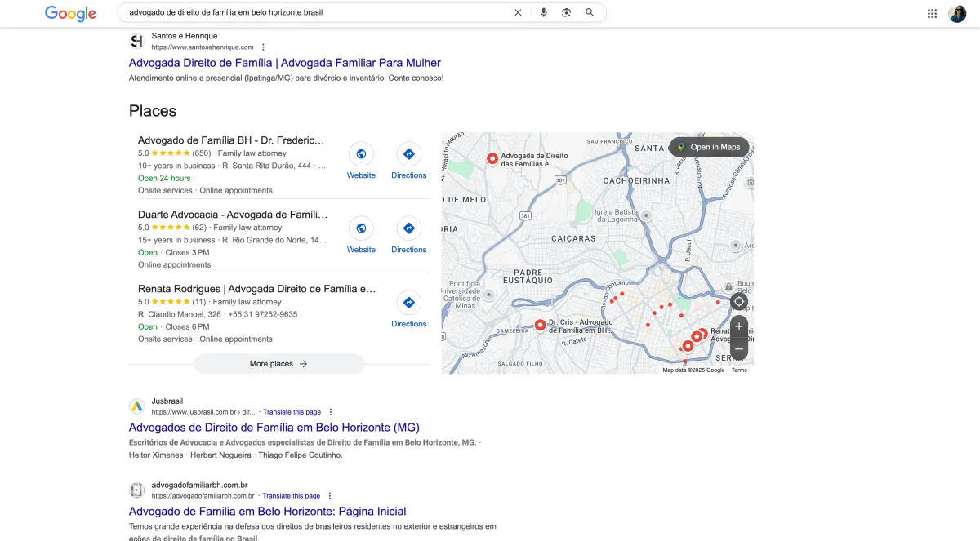Image resolution: width=980 pixels, height=541 pixels.
Task: Click the Heitor Ximenes sitelink
Action: [x=157, y=455]
